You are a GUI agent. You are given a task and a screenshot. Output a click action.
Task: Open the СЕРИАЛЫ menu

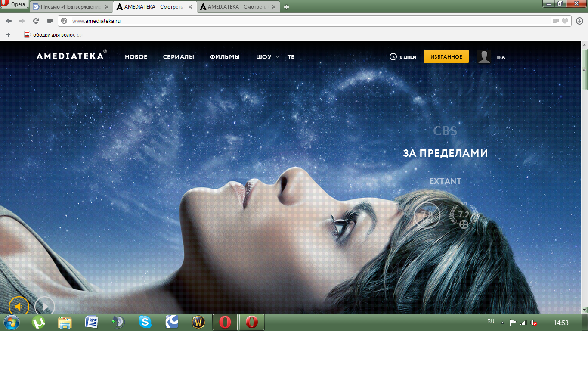[178, 57]
